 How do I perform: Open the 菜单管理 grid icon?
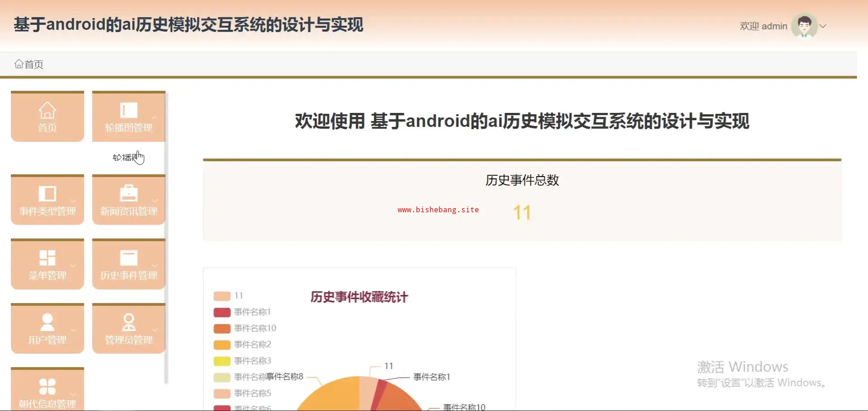(x=47, y=258)
